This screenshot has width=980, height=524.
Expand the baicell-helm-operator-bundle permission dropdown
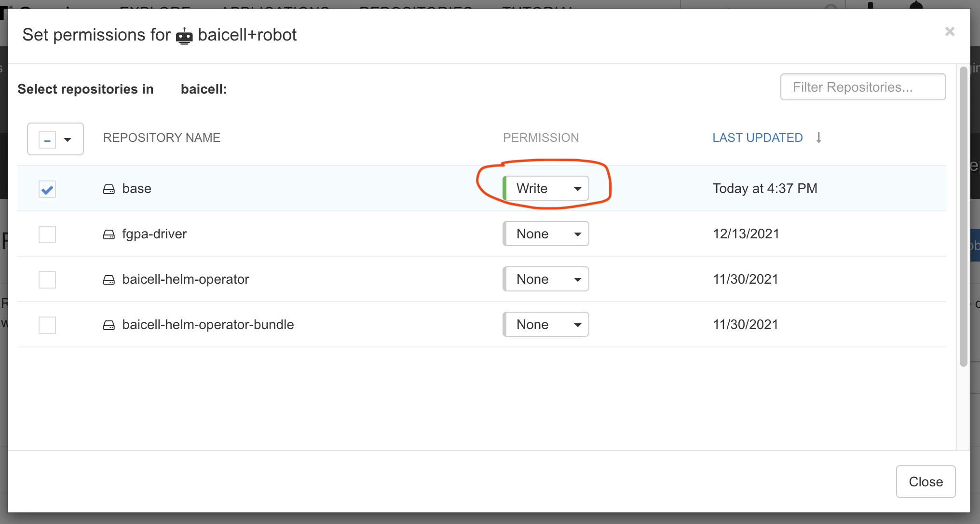tap(546, 324)
